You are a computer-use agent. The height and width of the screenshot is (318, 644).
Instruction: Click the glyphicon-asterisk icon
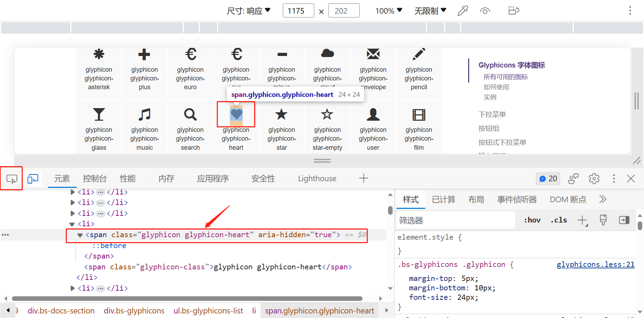click(99, 54)
